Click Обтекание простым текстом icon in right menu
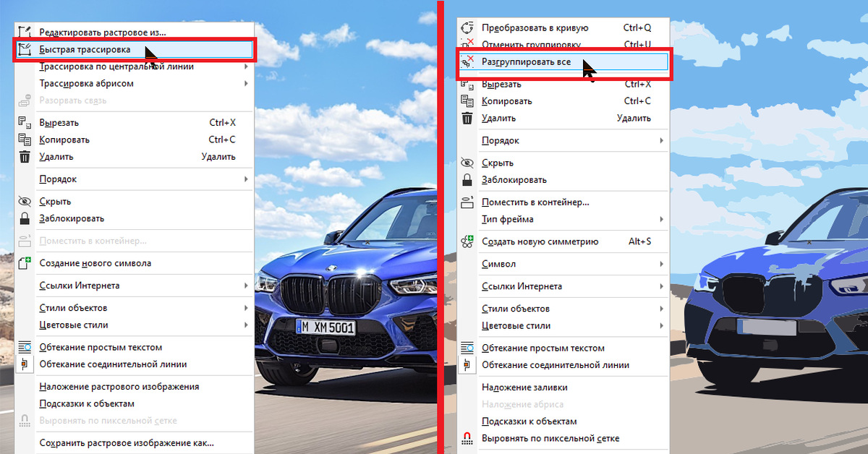The width and height of the screenshot is (868, 454). tap(468, 348)
